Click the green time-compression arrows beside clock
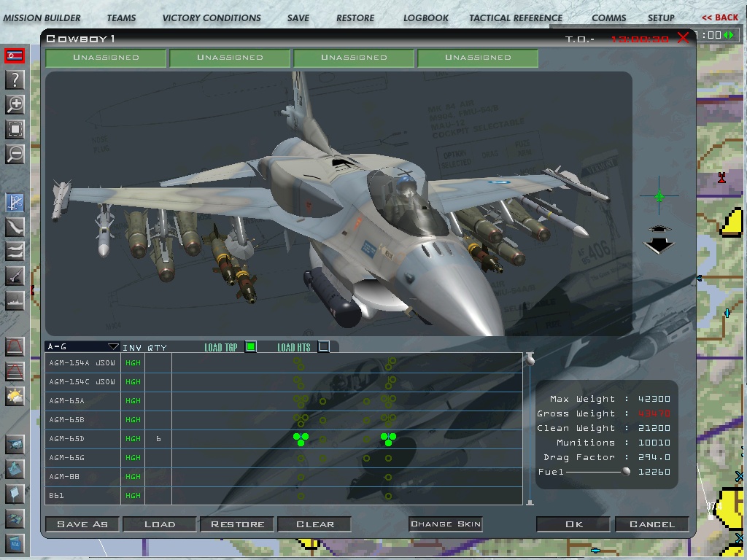This screenshot has height=560, width=747. tap(729, 35)
